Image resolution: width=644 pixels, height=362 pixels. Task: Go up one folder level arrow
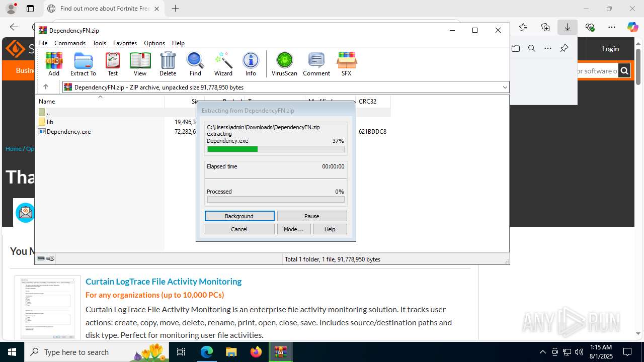click(x=46, y=87)
